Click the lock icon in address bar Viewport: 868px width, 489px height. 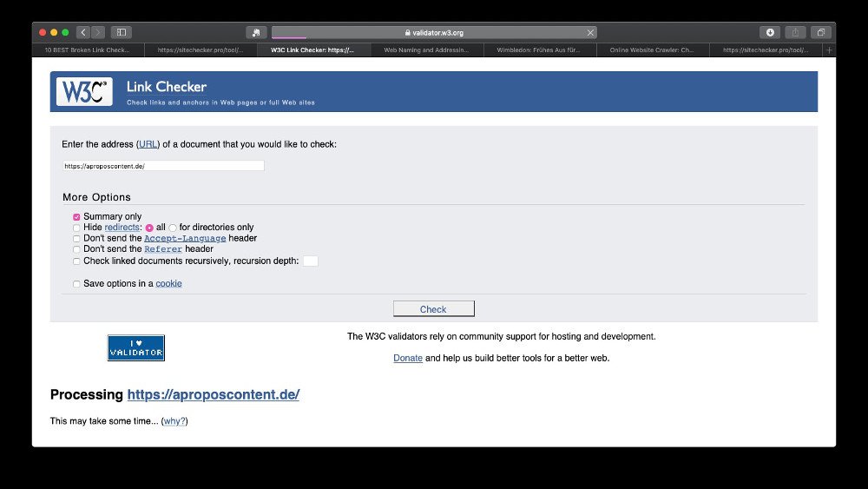pos(407,33)
